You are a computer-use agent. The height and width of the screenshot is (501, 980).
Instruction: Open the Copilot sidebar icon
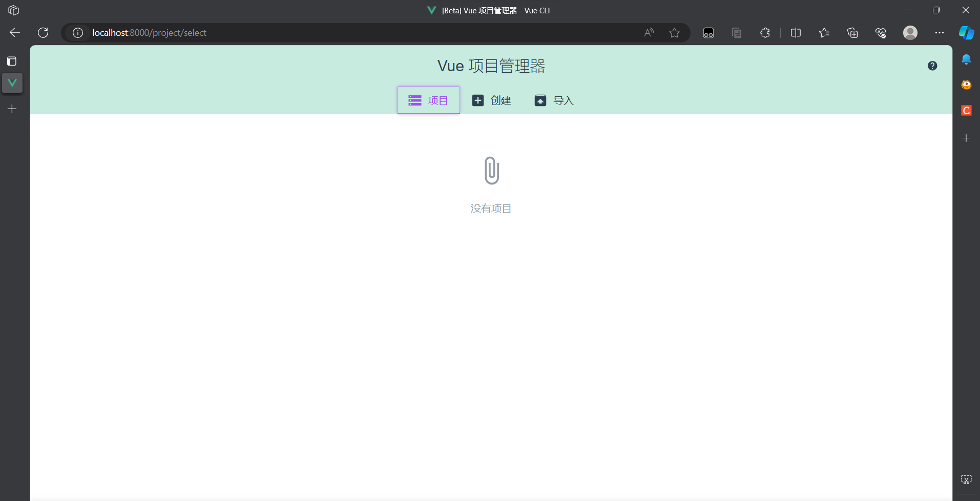tap(966, 33)
